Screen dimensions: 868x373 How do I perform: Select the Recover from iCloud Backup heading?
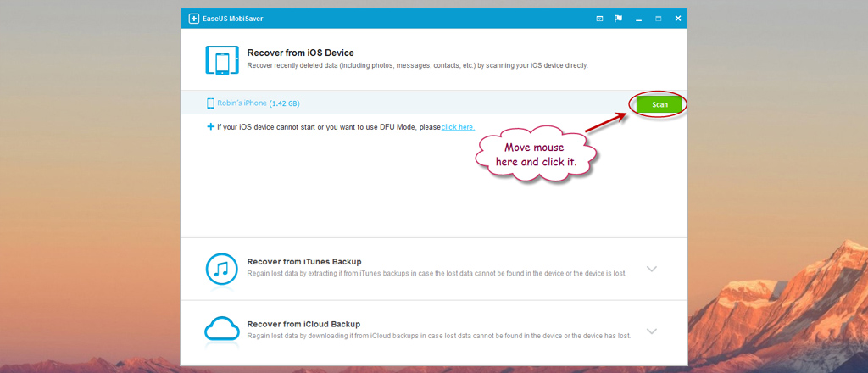pos(303,325)
